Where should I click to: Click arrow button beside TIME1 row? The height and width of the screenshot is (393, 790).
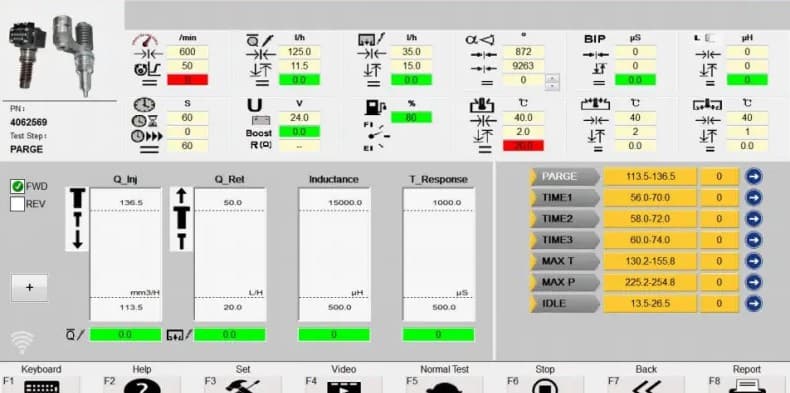[753, 198]
